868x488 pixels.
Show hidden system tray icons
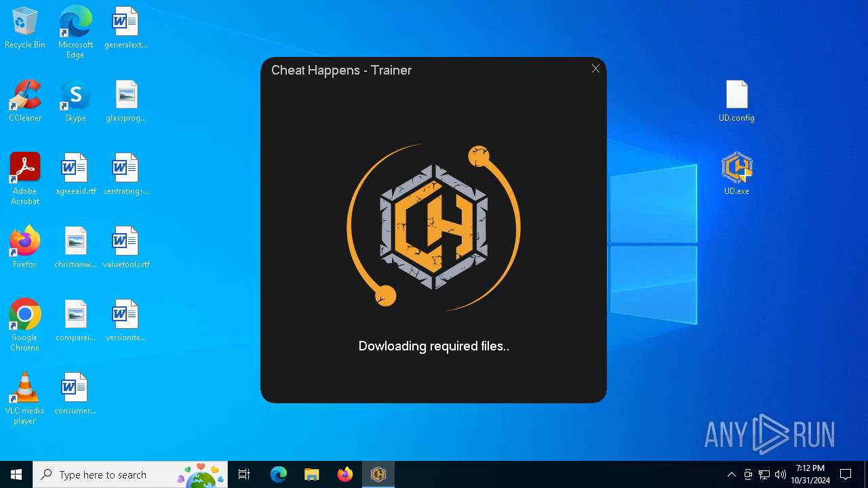731,474
